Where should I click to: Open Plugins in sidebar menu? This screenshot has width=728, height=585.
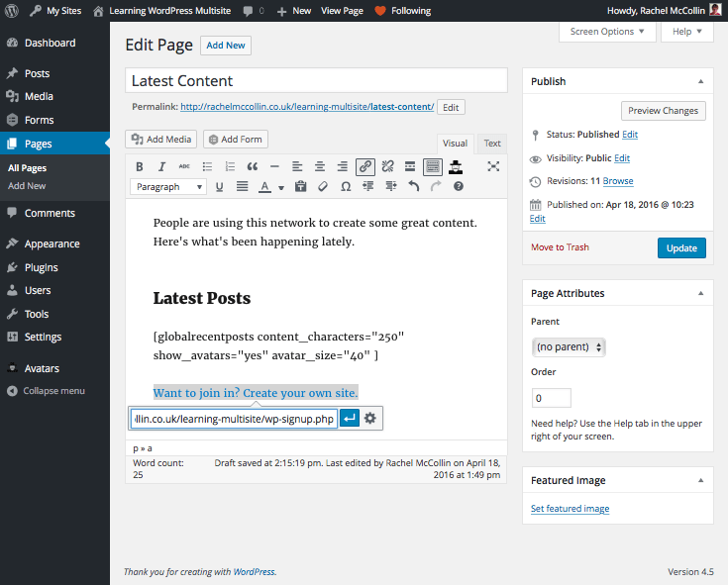click(54, 267)
